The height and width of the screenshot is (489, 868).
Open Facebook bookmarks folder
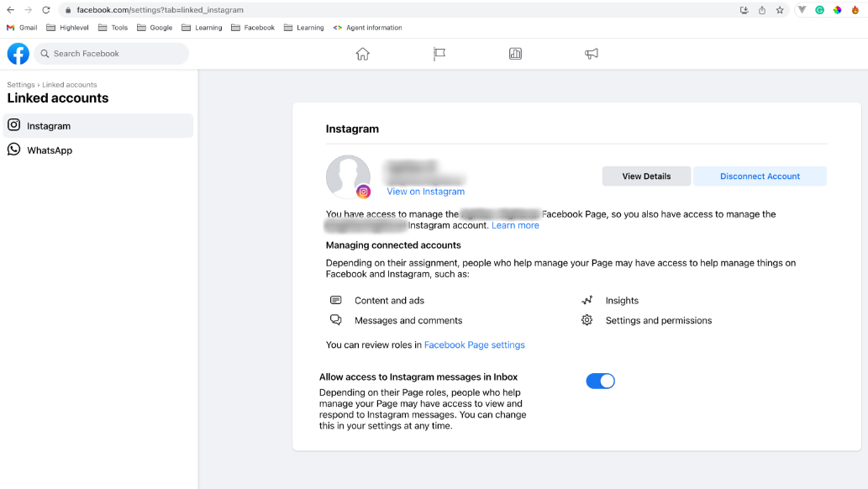point(253,28)
